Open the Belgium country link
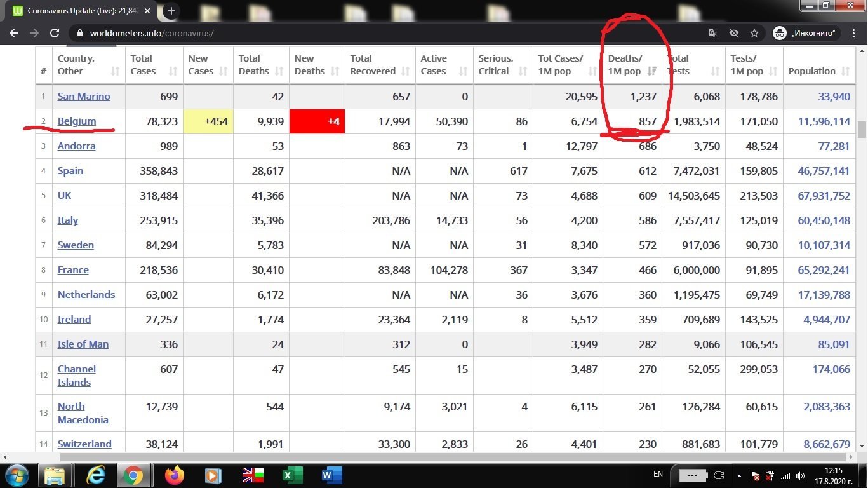This screenshot has height=488, width=868. click(x=77, y=121)
